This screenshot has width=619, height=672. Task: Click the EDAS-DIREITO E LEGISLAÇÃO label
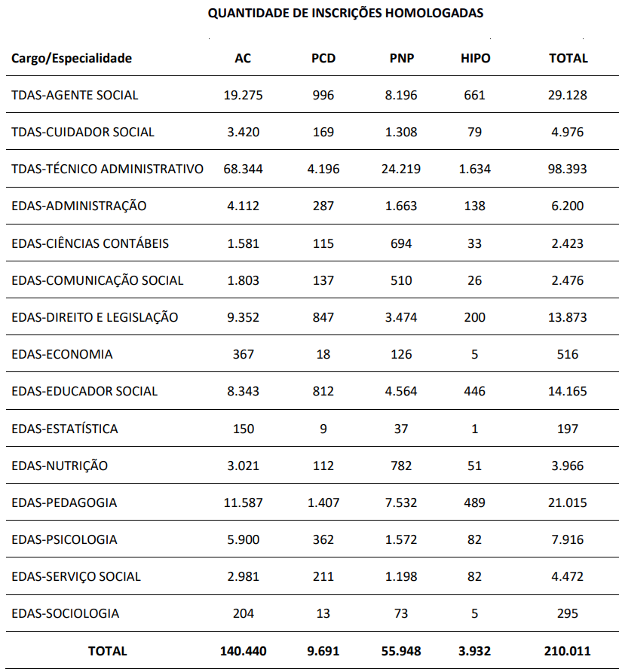coord(94,318)
